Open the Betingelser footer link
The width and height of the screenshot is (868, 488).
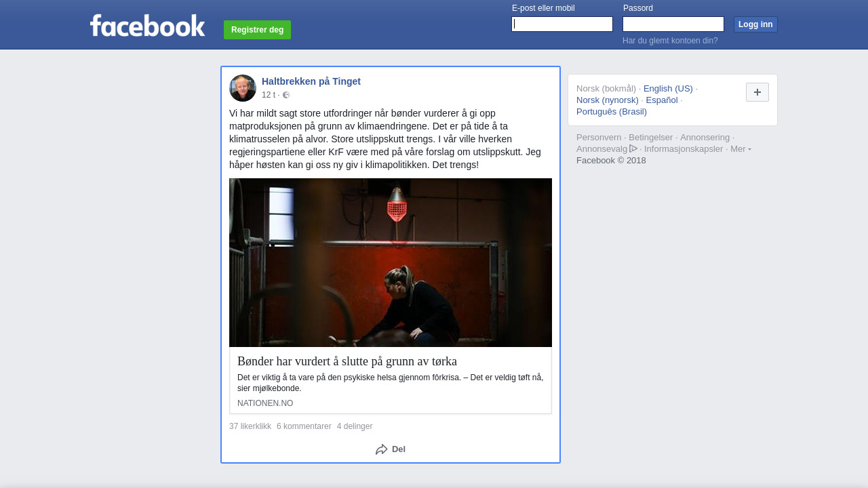[x=651, y=138]
